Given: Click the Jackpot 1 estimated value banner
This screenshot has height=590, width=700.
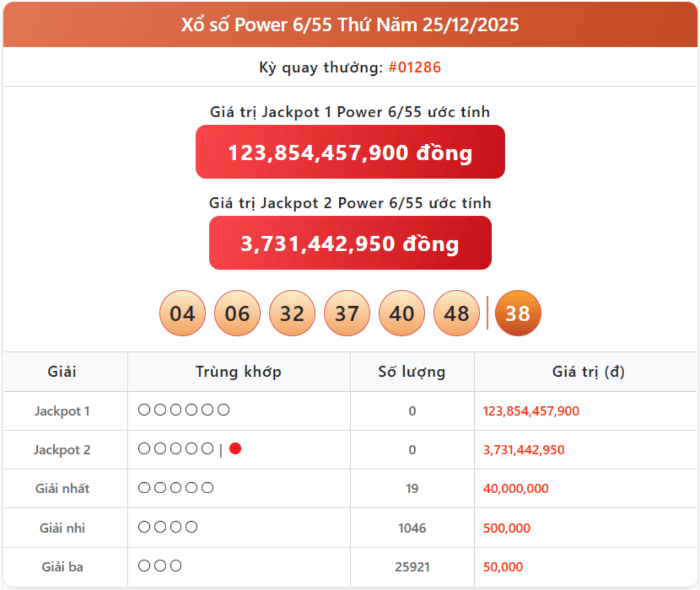Looking at the screenshot, I should coord(350,152).
